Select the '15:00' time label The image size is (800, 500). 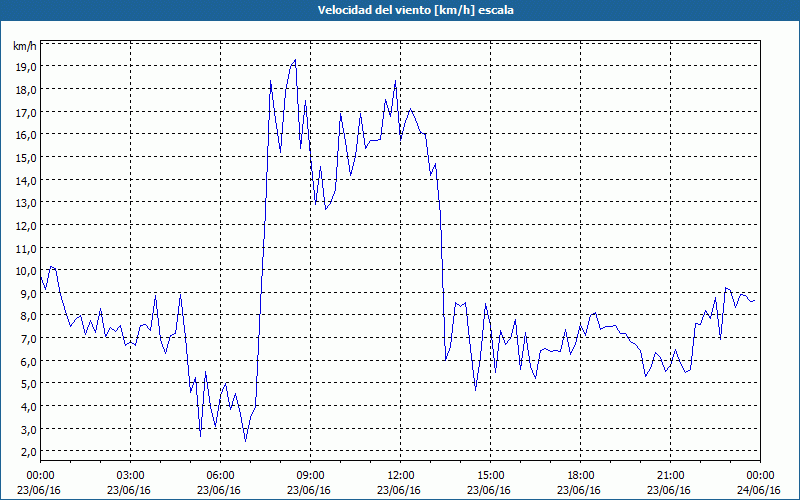click(491, 476)
